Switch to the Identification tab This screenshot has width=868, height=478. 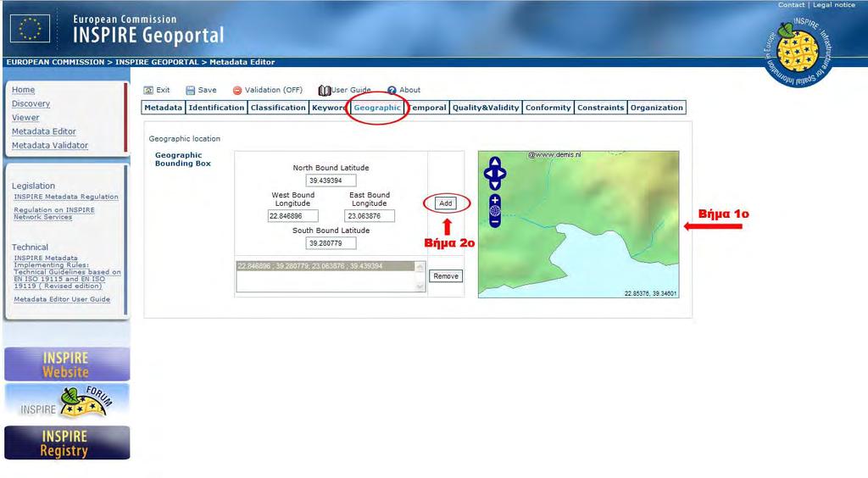coord(216,108)
